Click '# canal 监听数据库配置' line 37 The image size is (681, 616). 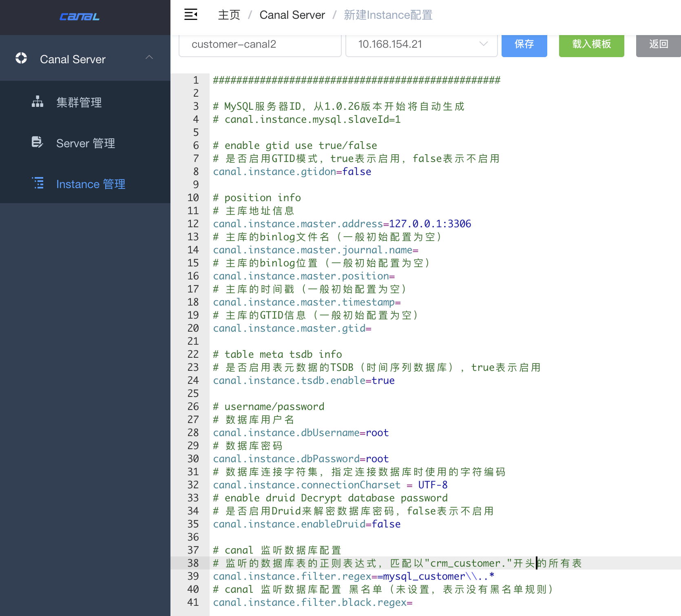tap(277, 550)
